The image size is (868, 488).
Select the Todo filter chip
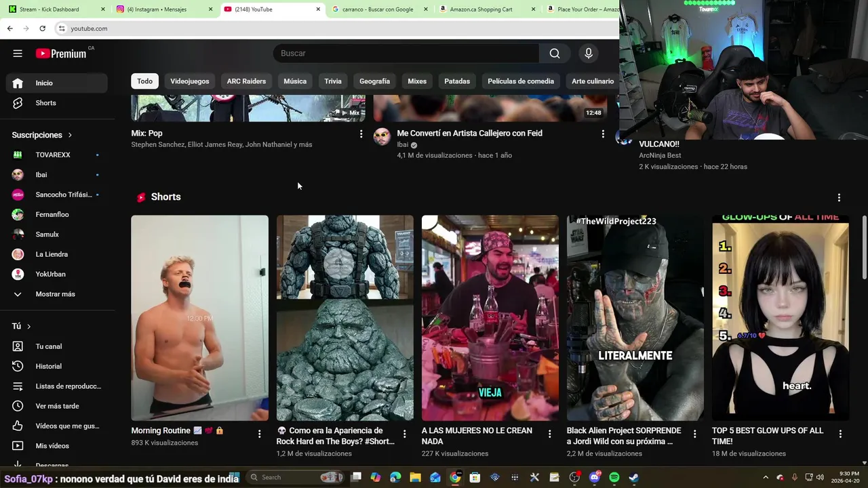point(145,81)
